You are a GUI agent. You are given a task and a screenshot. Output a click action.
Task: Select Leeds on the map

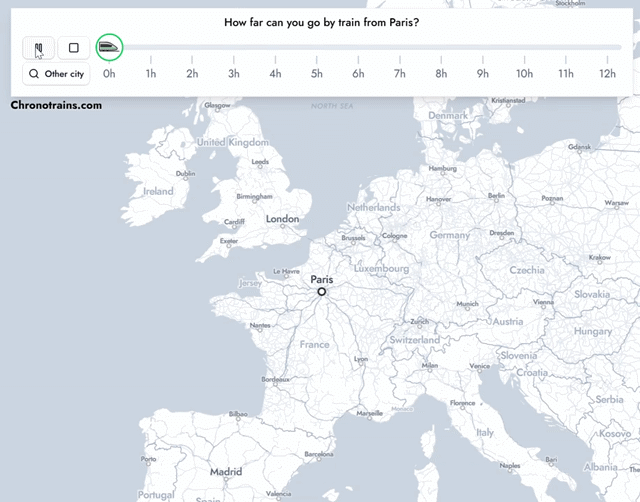[260, 162]
